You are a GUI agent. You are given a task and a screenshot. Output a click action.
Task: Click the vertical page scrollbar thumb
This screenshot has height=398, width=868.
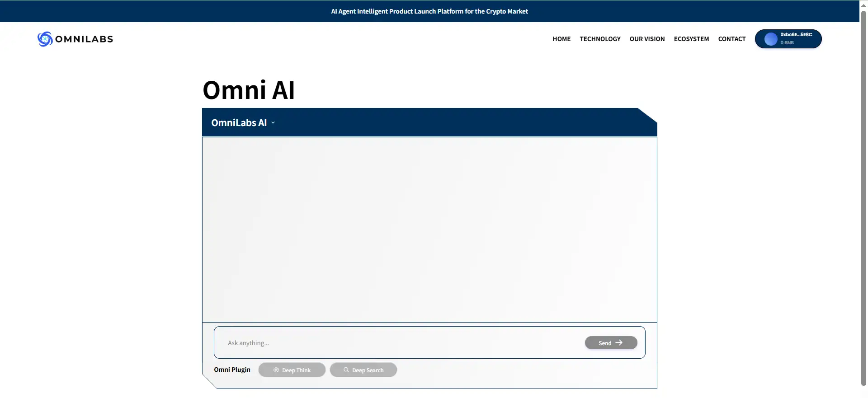coord(863,199)
